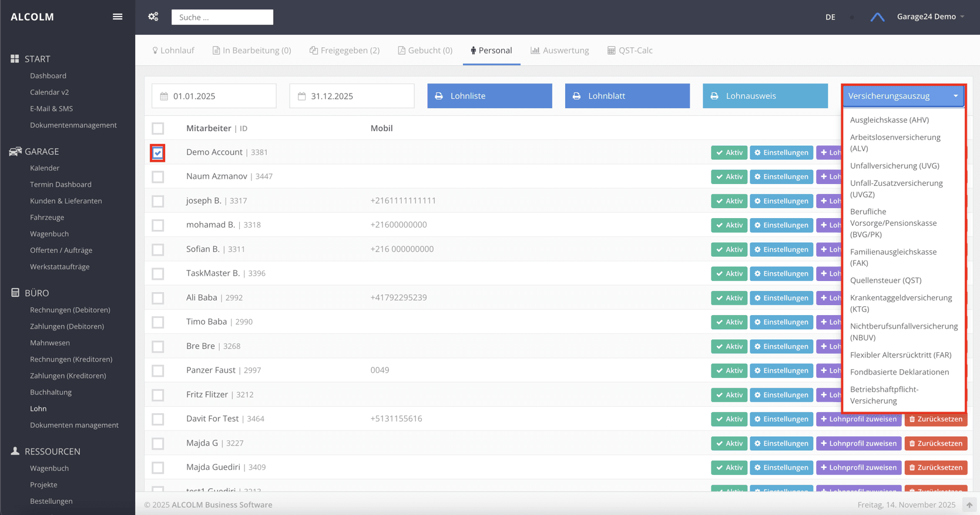This screenshot has height=515, width=980.
Task: Collapse the Versicherungsauszug dropdown
Action: [x=903, y=96]
